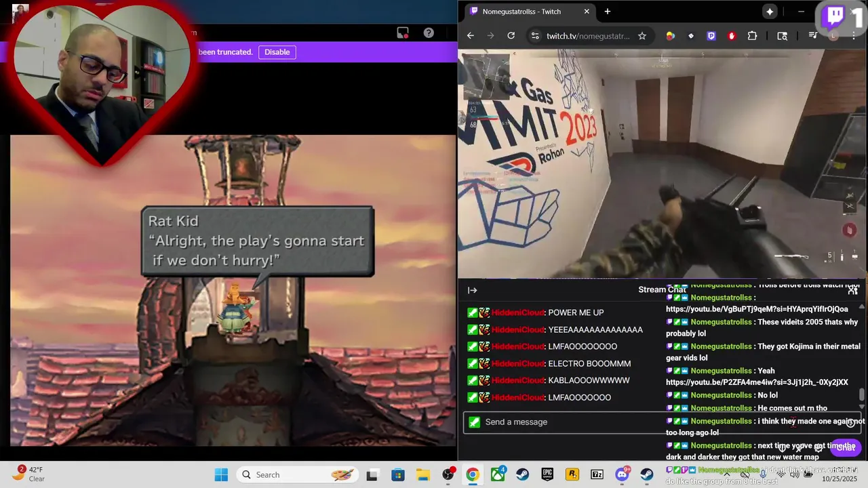Open site information icon in address bar
Image resolution: width=868 pixels, height=488 pixels.
pyautogui.click(x=535, y=36)
